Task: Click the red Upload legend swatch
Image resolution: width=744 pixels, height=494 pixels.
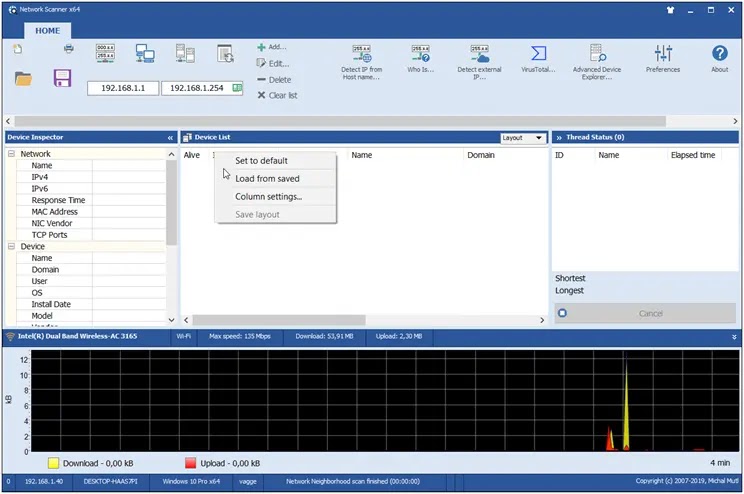Action: point(190,463)
